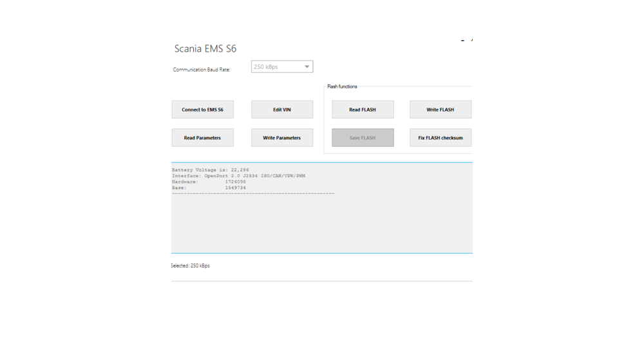Screen dimensions: 644x337
Task: Start Read FLASH operation
Action: click(363, 110)
